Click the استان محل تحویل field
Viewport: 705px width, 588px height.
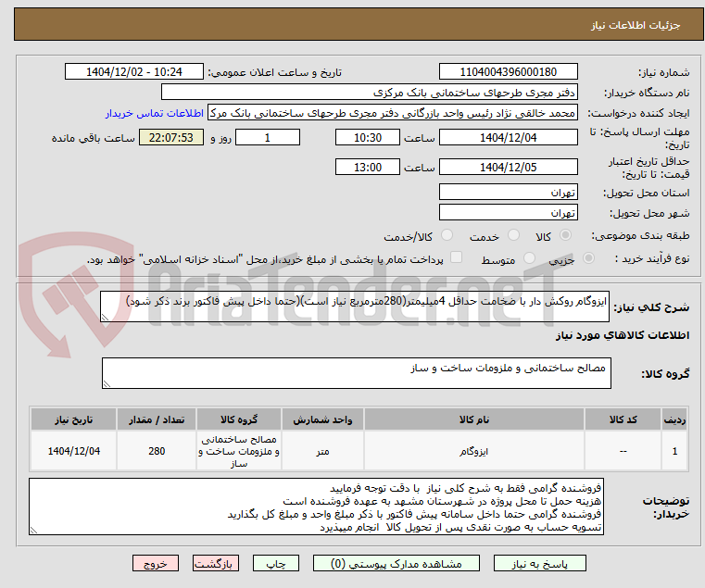click(x=508, y=193)
